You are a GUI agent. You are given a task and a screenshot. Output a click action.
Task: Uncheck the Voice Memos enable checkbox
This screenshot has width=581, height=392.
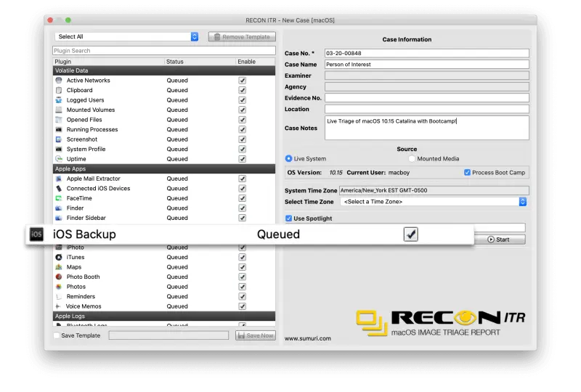click(243, 306)
